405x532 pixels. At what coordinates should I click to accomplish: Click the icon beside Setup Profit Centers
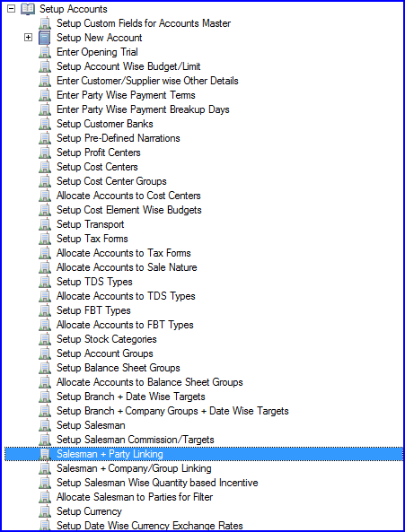coord(45,153)
